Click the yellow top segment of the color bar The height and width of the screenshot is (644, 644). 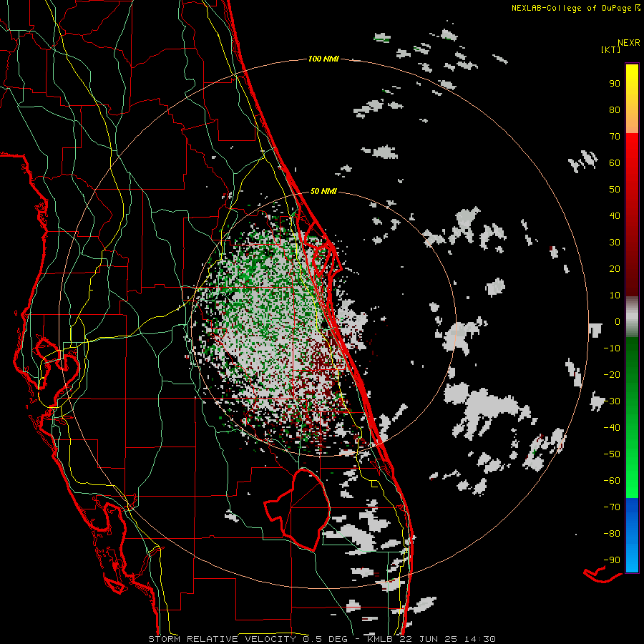point(632,98)
